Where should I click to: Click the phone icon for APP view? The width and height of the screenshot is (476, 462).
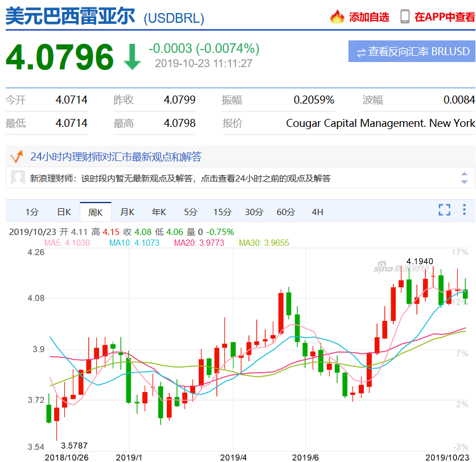tap(405, 16)
